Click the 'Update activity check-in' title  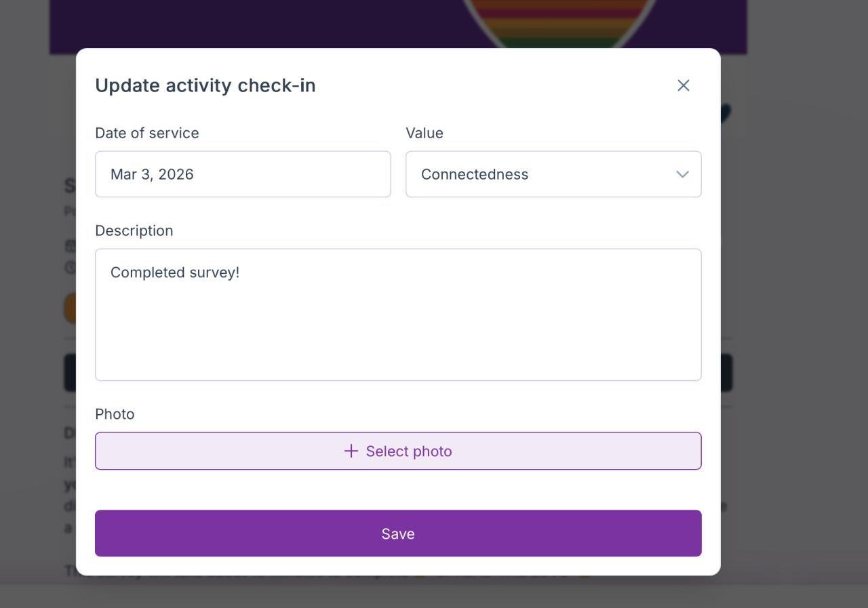click(x=205, y=85)
